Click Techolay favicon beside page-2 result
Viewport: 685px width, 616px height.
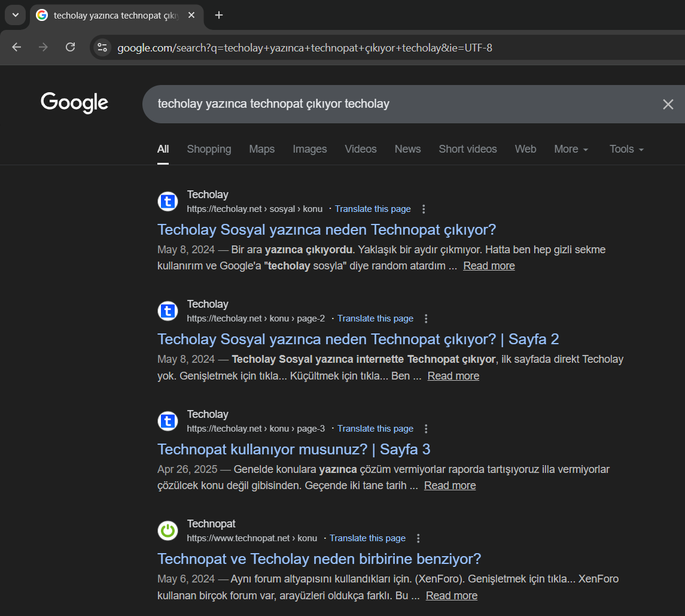click(168, 311)
